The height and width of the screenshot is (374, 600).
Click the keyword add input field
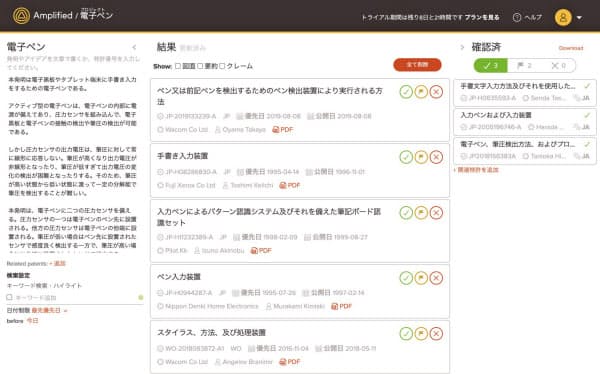[75, 297]
